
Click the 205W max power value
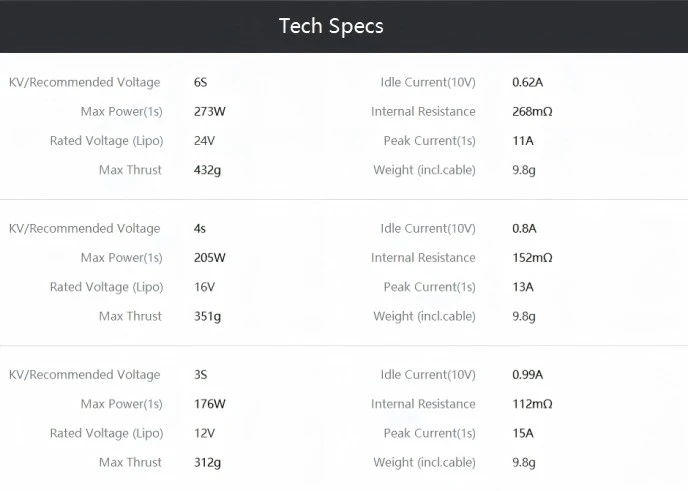tap(210, 257)
